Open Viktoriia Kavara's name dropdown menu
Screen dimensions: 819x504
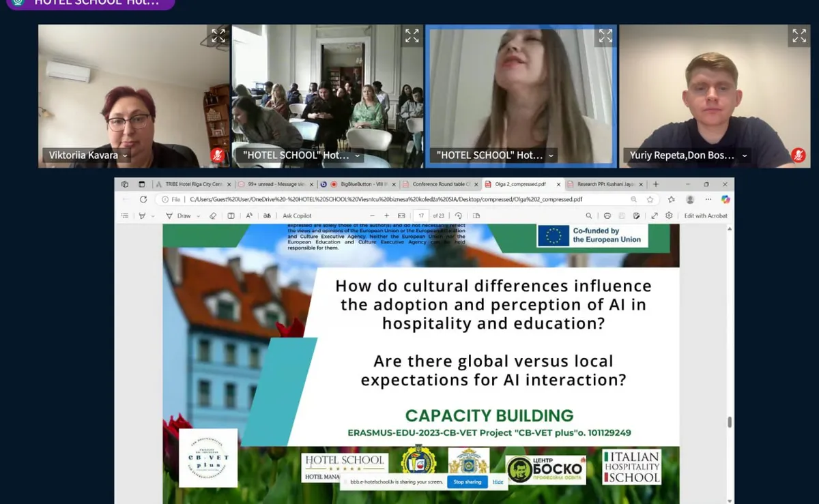coord(124,155)
